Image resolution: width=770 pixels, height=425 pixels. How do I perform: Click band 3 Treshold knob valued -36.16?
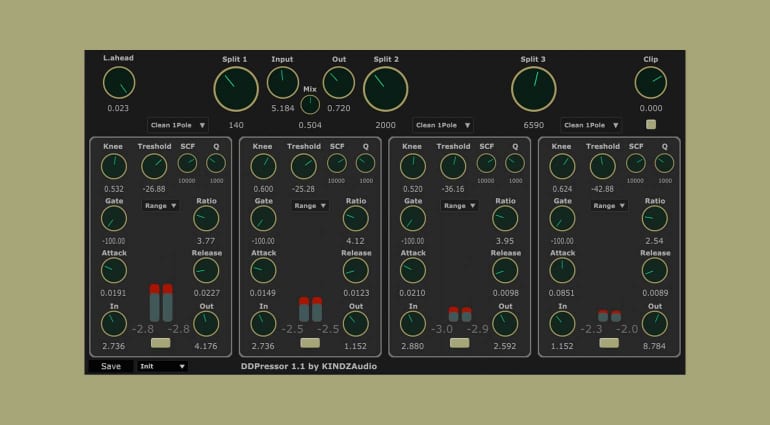point(453,166)
